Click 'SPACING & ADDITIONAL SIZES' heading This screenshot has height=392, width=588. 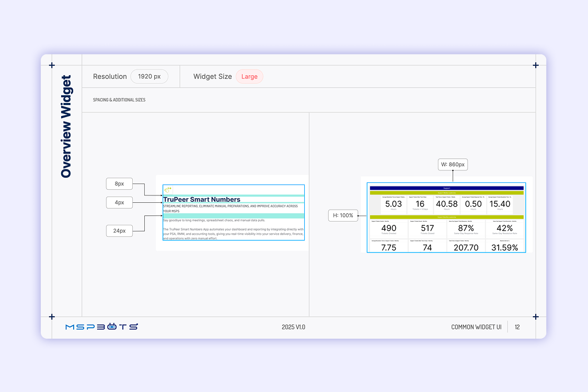pos(119,100)
